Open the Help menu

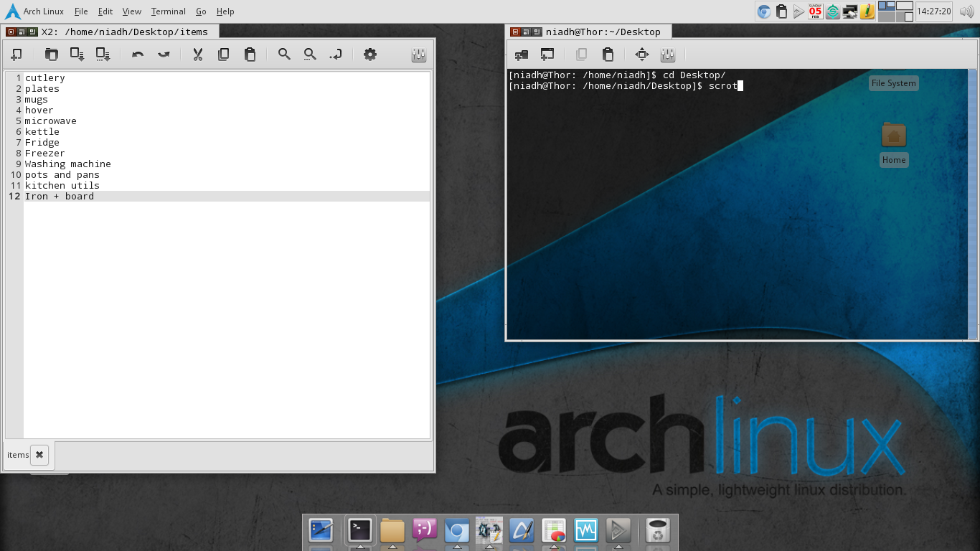(225, 11)
